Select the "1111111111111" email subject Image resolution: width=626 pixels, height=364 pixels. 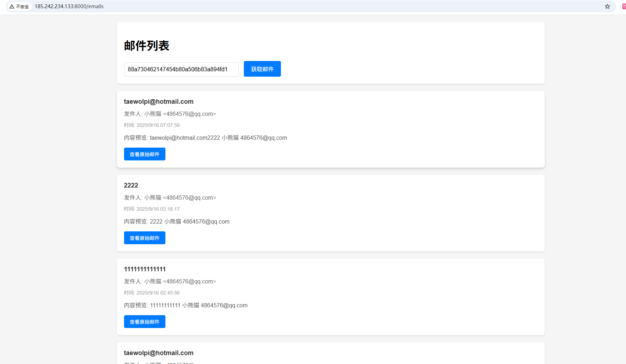(145, 269)
